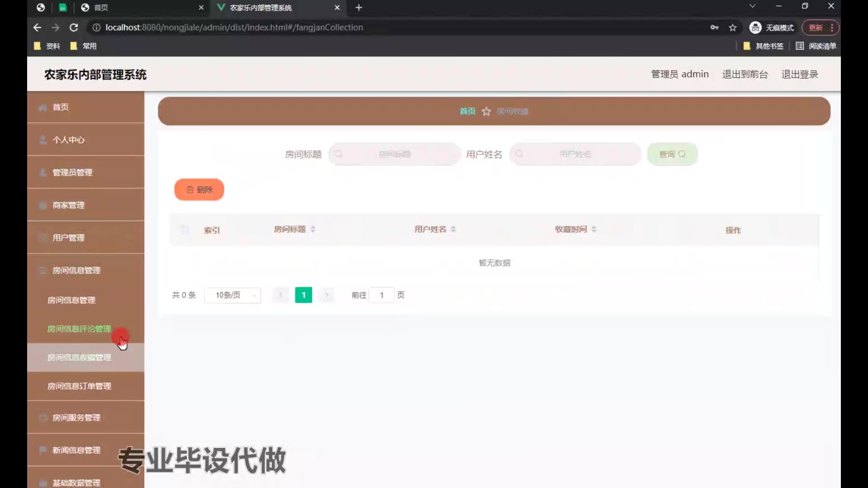The height and width of the screenshot is (488, 868).
Task: Click the bookmark star icon in address bar
Action: tap(732, 28)
